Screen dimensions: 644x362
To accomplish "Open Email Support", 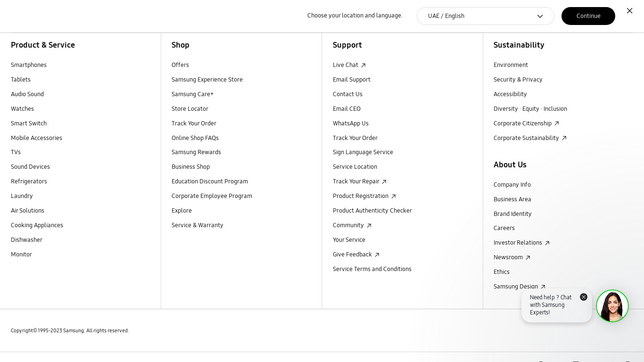I will pos(352,80).
